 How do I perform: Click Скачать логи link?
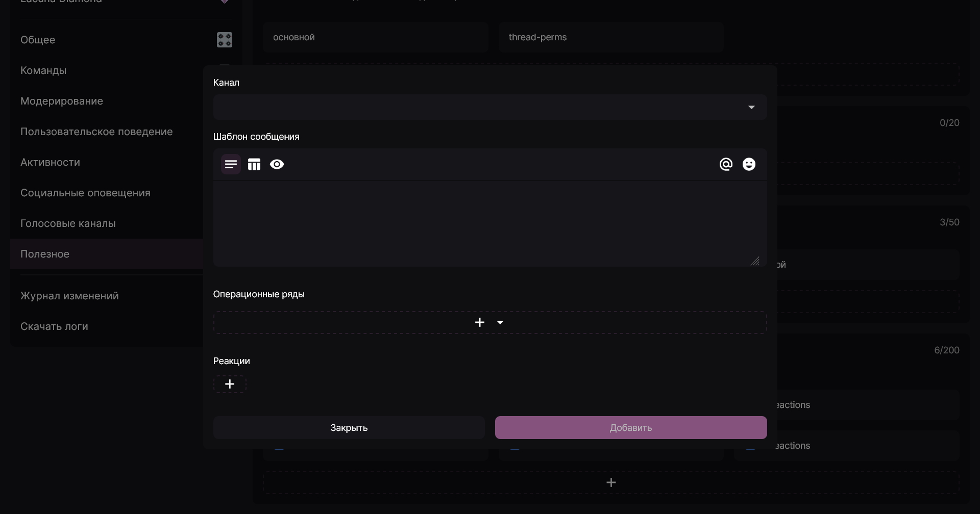click(x=54, y=326)
